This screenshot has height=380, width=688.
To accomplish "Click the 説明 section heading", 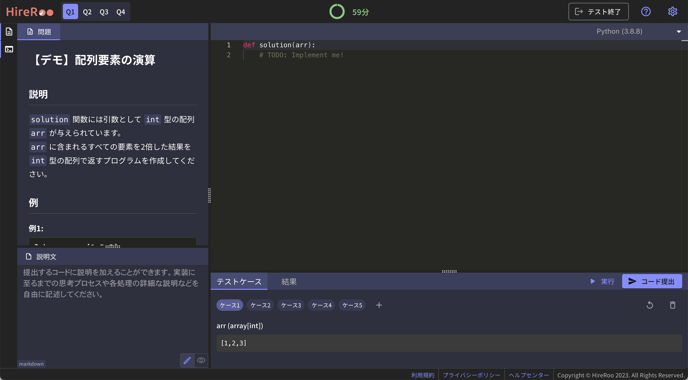I will tap(38, 94).
